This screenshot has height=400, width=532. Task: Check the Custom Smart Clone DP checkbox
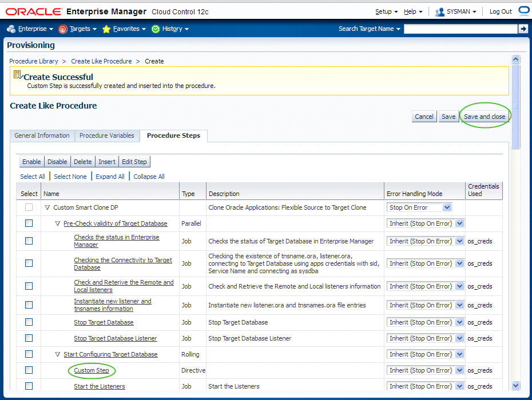29,207
